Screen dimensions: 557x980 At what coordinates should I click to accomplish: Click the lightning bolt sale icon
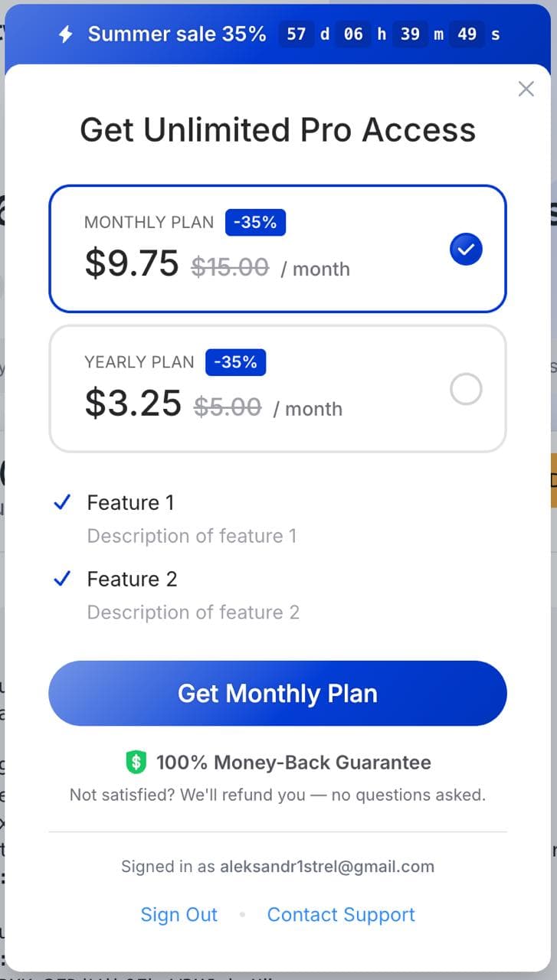64,34
